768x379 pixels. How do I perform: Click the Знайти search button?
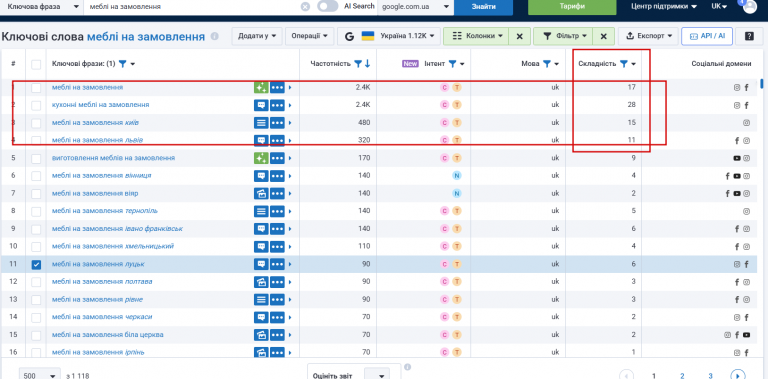point(483,7)
